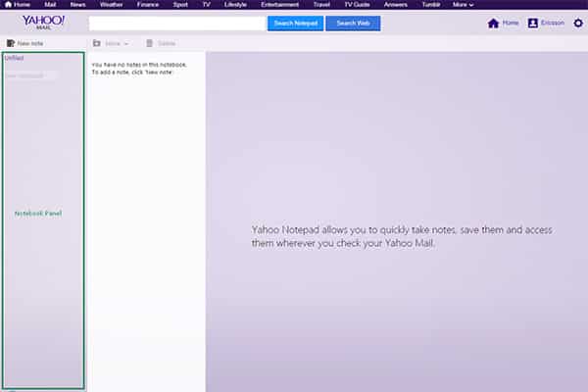Click the Ericsson profile avatar icon

(x=532, y=24)
